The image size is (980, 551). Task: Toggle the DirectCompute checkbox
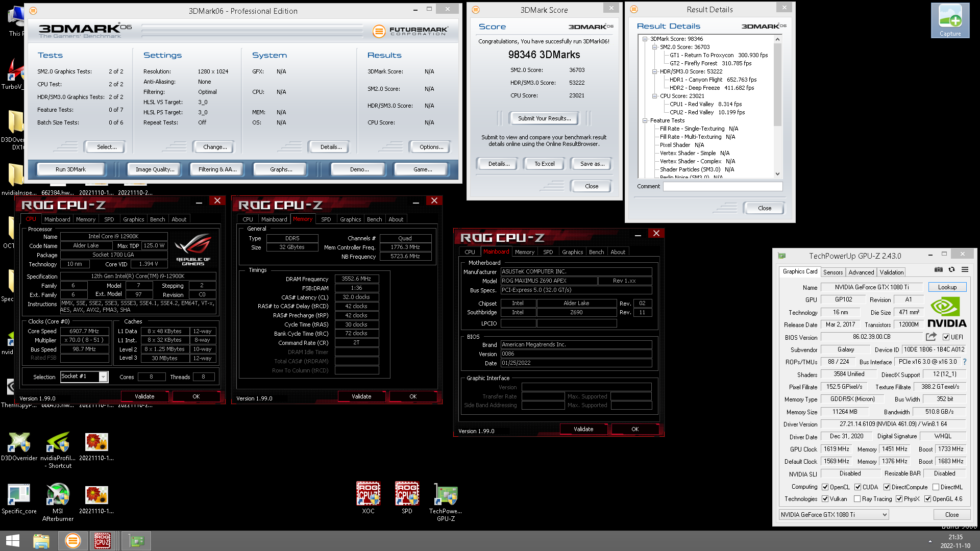[887, 487]
